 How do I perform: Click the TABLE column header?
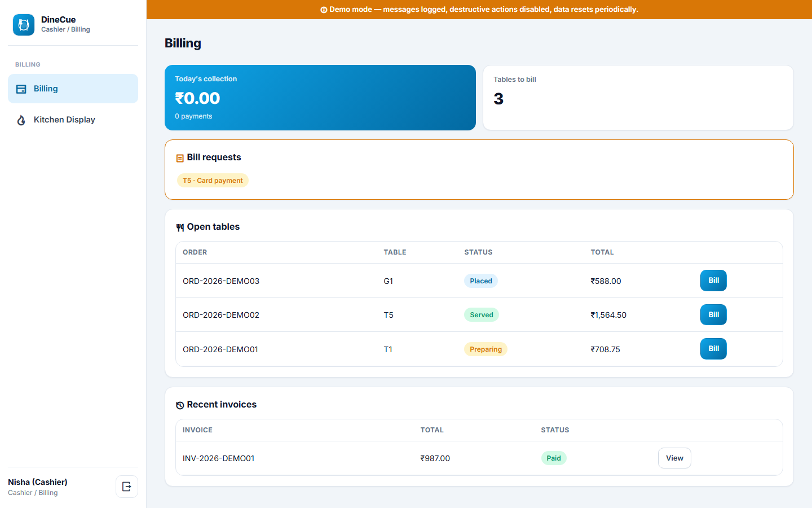pos(395,252)
